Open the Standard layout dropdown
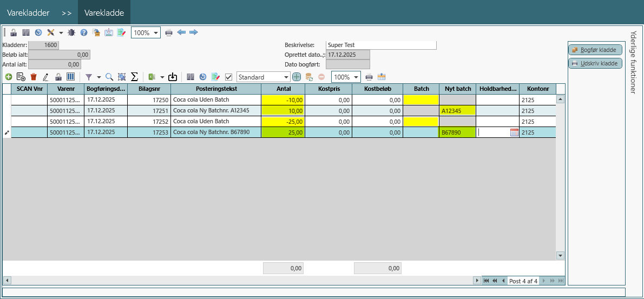 click(x=286, y=77)
